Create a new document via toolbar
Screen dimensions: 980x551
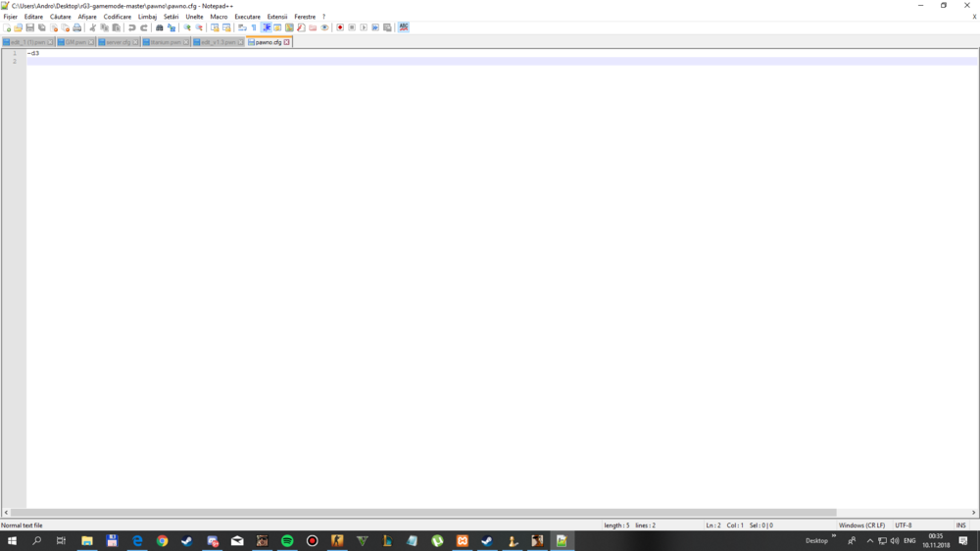7,27
